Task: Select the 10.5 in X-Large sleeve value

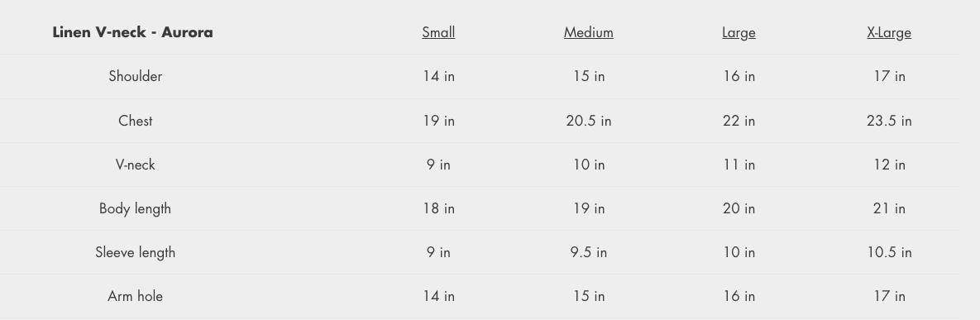Action: pyautogui.click(x=889, y=252)
